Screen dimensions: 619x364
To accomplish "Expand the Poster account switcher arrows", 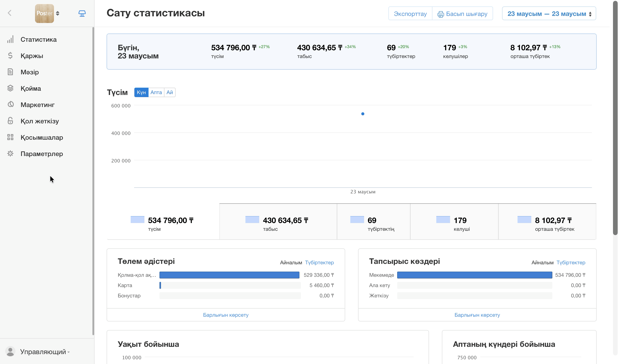I will pos(58,13).
